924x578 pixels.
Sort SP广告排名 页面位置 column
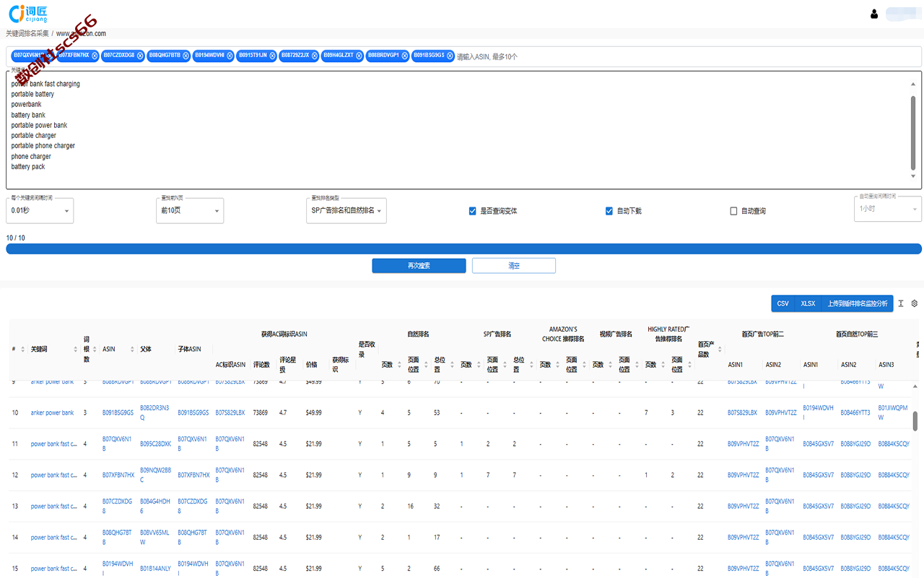pyautogui.click(x=505, y=365)
